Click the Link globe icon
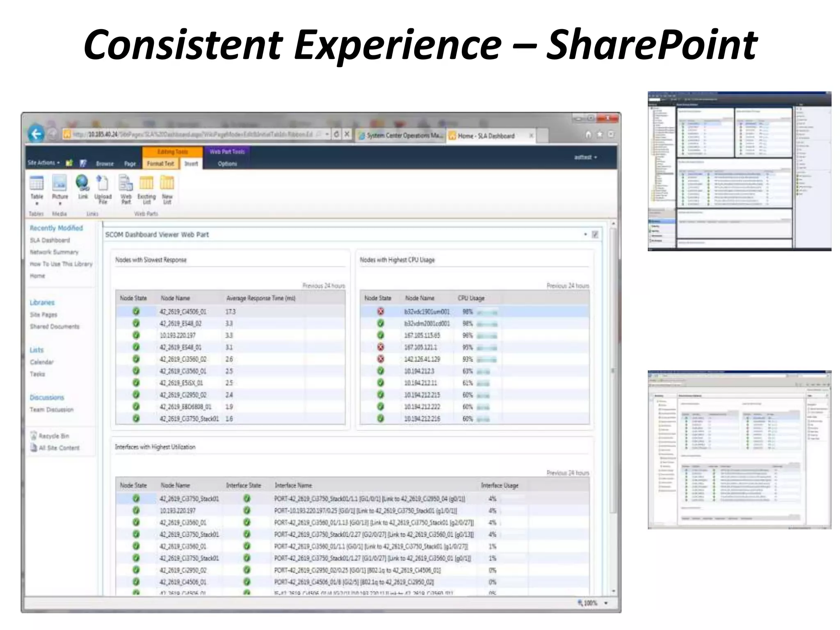 tap(83, 183)
